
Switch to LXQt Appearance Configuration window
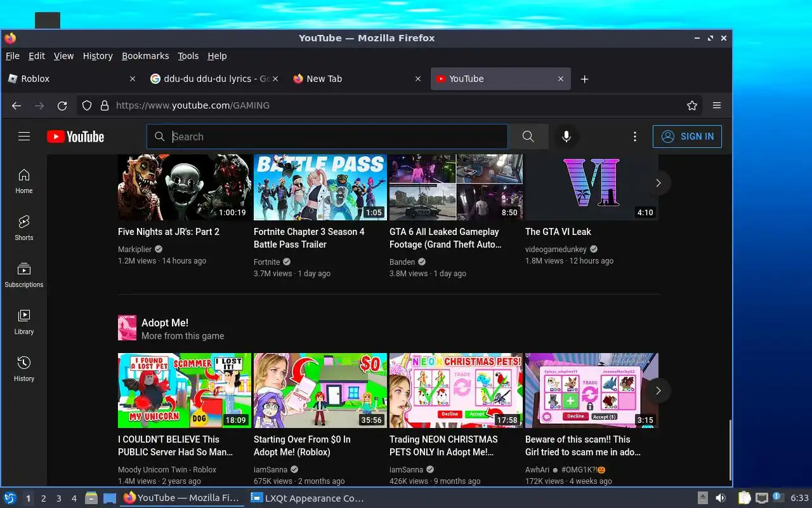(308, 498)
